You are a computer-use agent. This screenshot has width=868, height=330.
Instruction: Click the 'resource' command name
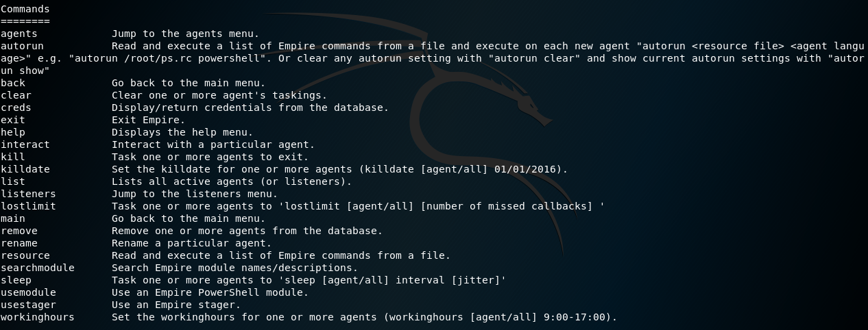(25, 255)
